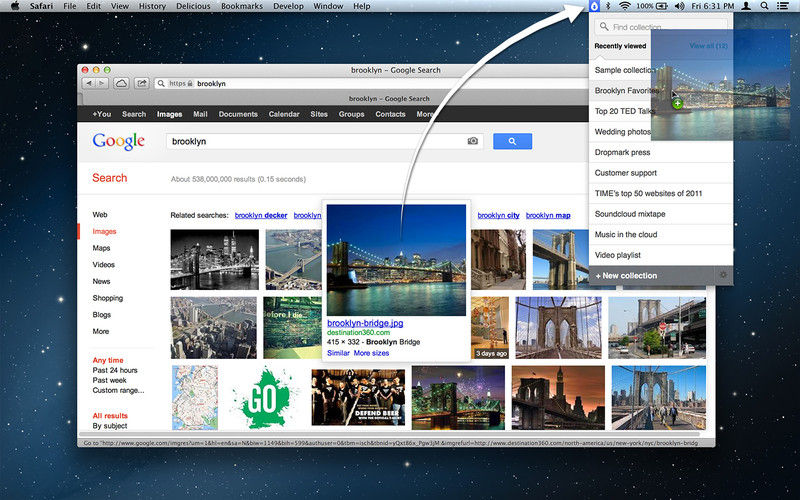Filter by Past 24 hours
800x500 pixels.
tap(115, 370)
